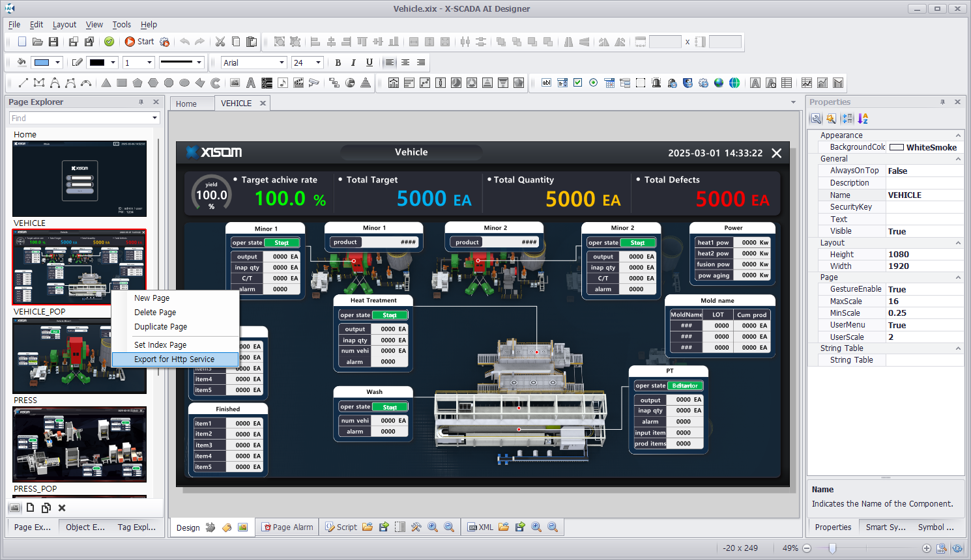971x560 pixels.
Task: Insert the alarm siren component
Action: tap(656, 83)
